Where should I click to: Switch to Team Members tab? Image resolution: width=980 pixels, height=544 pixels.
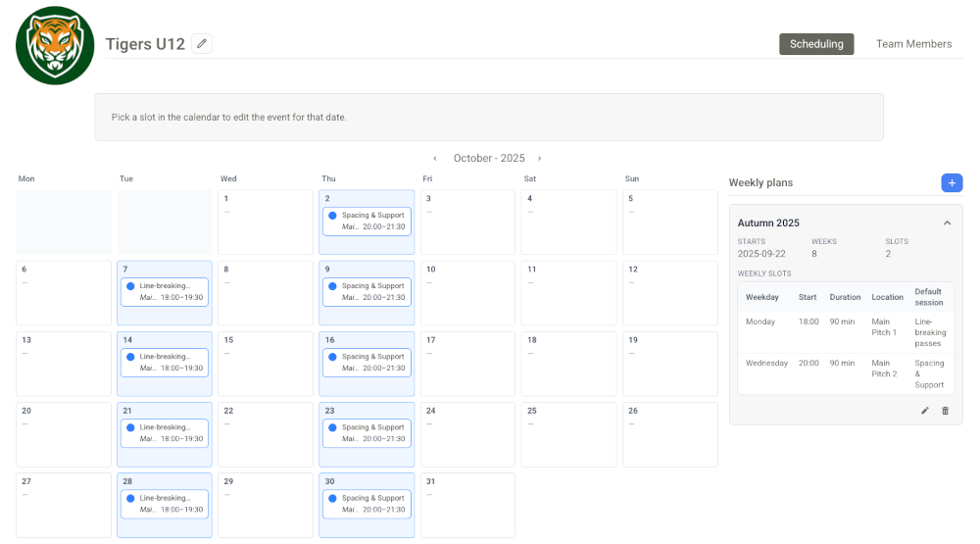913,44
